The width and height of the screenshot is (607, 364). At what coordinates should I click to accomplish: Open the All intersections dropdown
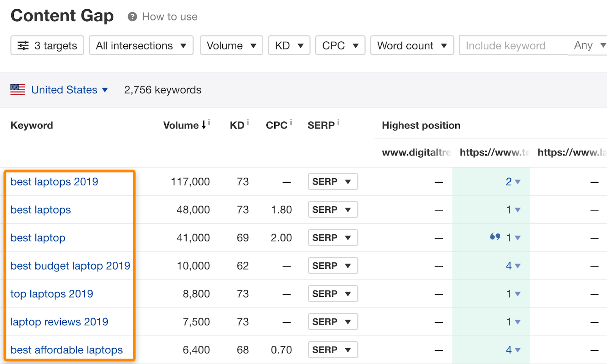141,45
